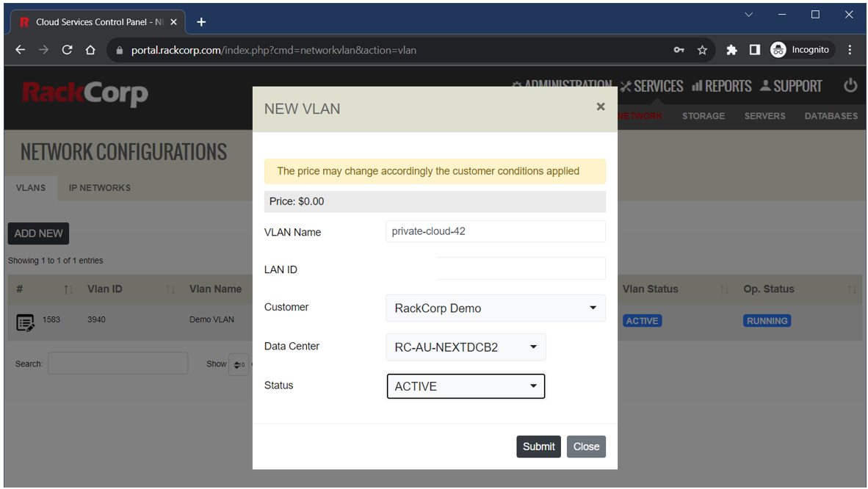Viewport: 868px width, 489px height.
Task: Reload the page
Action: click(x=67, y=50)
